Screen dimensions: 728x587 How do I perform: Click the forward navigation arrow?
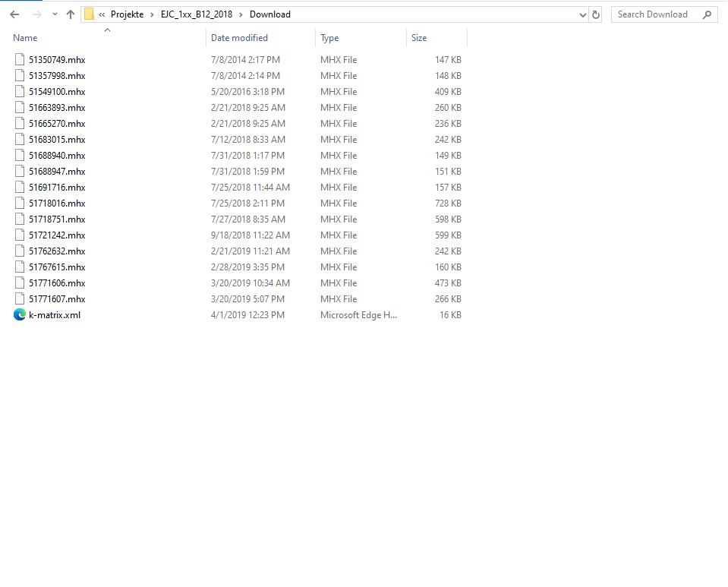(x=36, y=14)
